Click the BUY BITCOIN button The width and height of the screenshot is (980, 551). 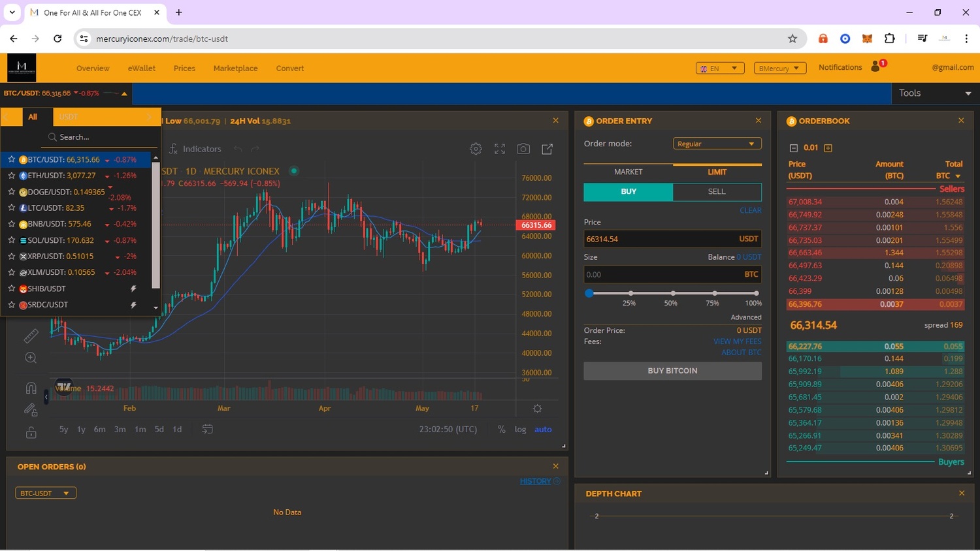point(672,370)
